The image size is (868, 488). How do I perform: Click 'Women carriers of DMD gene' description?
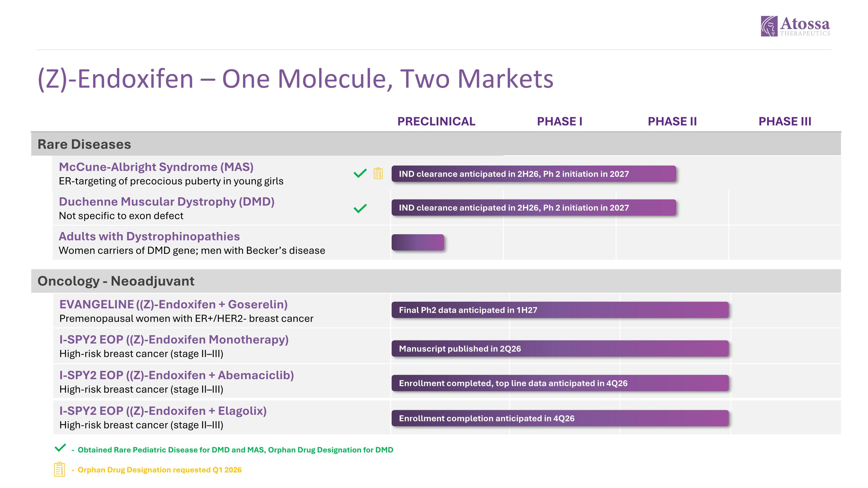tap(192, 251)
